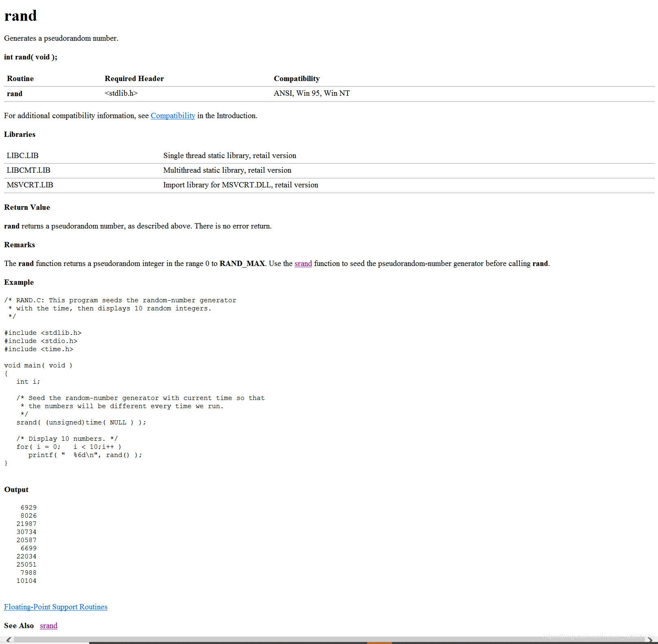Click the 'int i;' code line

click(28, 382)
